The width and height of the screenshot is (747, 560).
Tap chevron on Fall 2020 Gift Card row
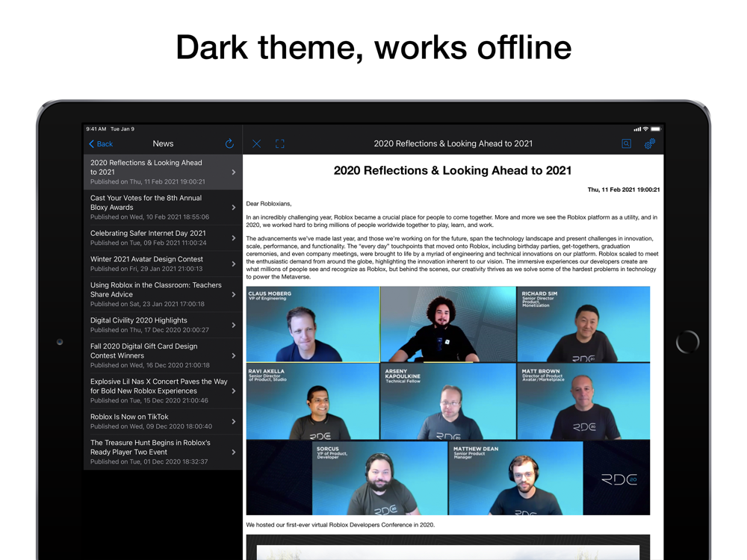[x=233, y=355]
